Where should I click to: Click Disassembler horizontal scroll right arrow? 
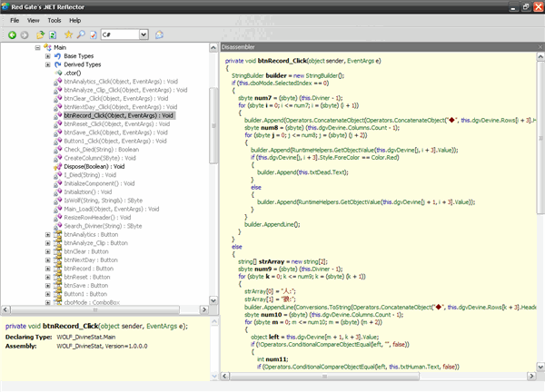coord(531,376)
